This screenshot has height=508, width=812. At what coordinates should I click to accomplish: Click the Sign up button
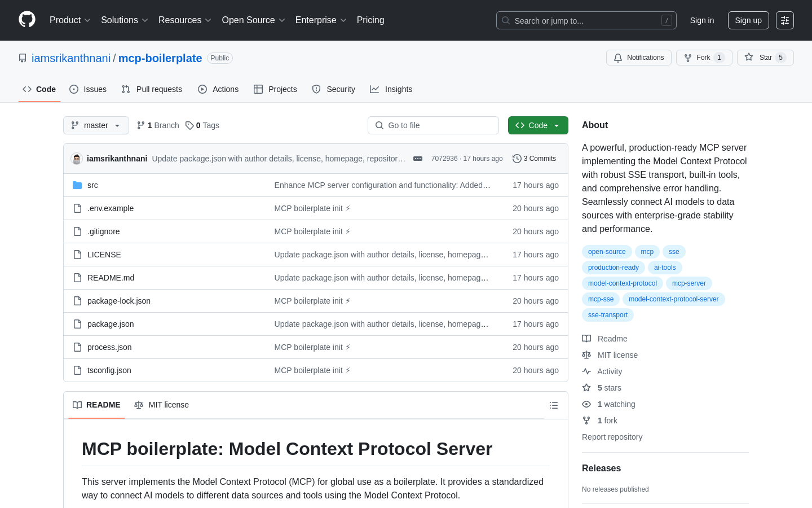tap(748, 20)
